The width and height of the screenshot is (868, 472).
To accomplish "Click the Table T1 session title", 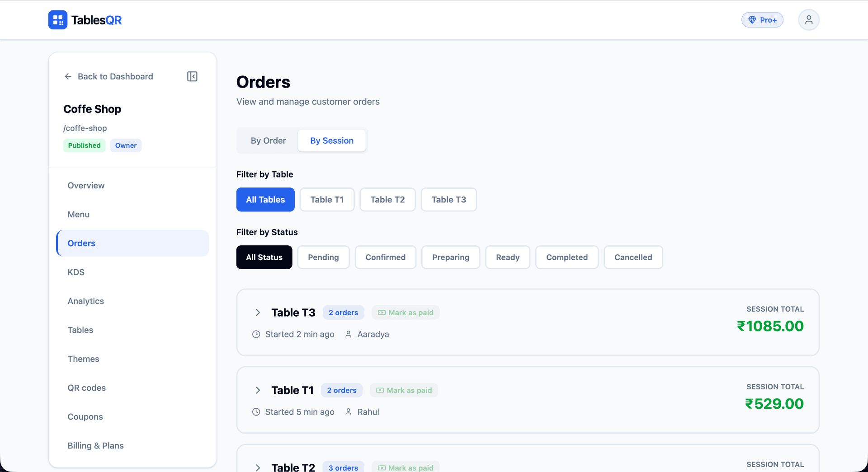I will [292, 390].
